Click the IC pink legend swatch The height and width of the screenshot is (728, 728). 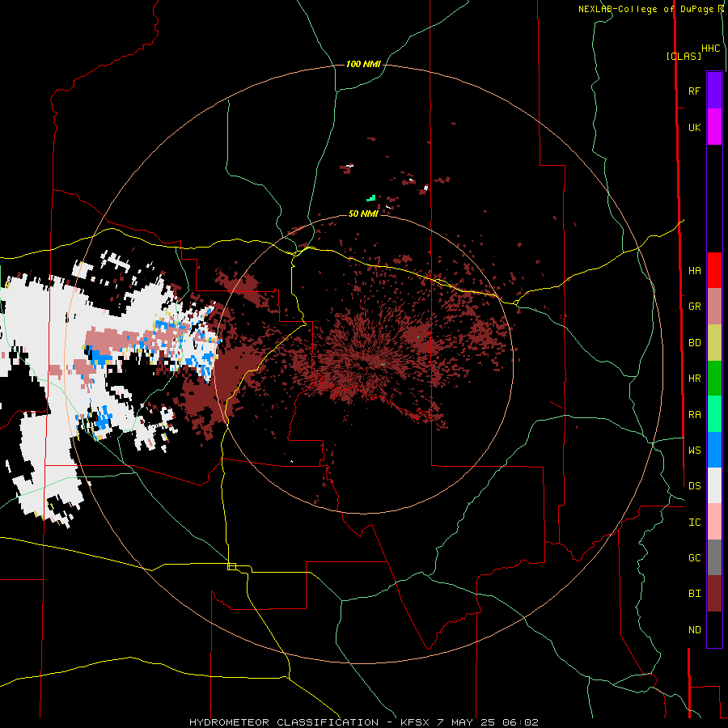click(x=714, y=522)
